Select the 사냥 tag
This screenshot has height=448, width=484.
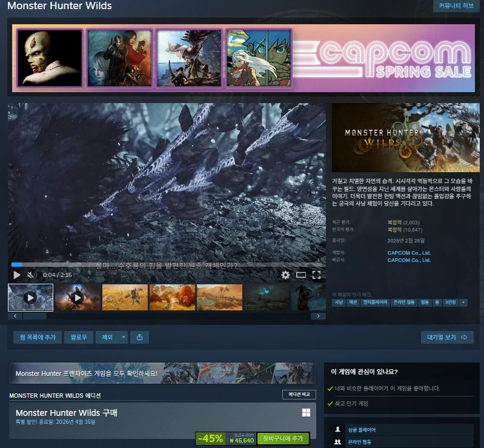point(339,303)
